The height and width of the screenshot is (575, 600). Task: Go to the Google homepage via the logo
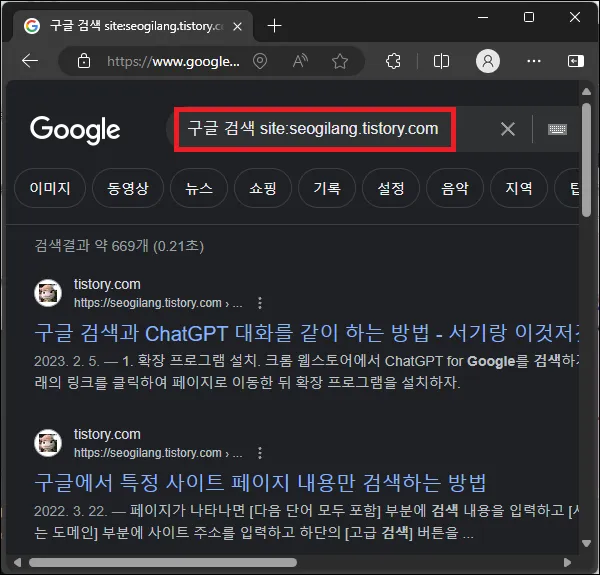pos(75,130)
